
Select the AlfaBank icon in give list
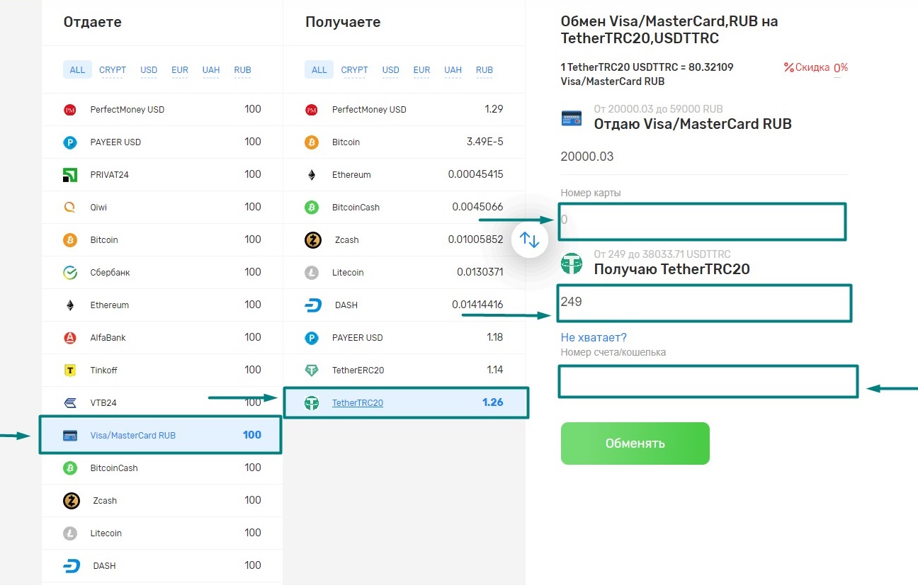[x=70, y=338]
